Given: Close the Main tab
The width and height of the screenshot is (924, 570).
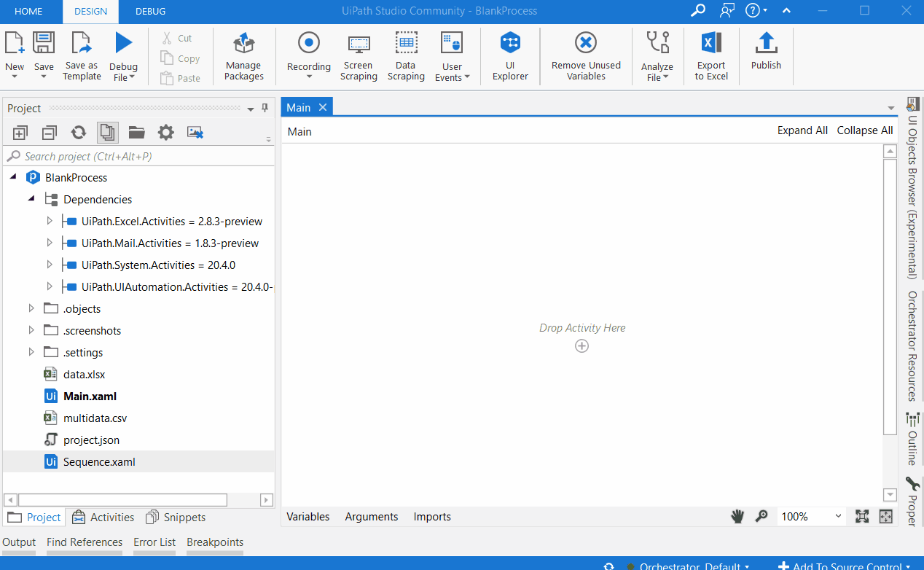Looking at the screenshot, I should click(x=322, y=107).
